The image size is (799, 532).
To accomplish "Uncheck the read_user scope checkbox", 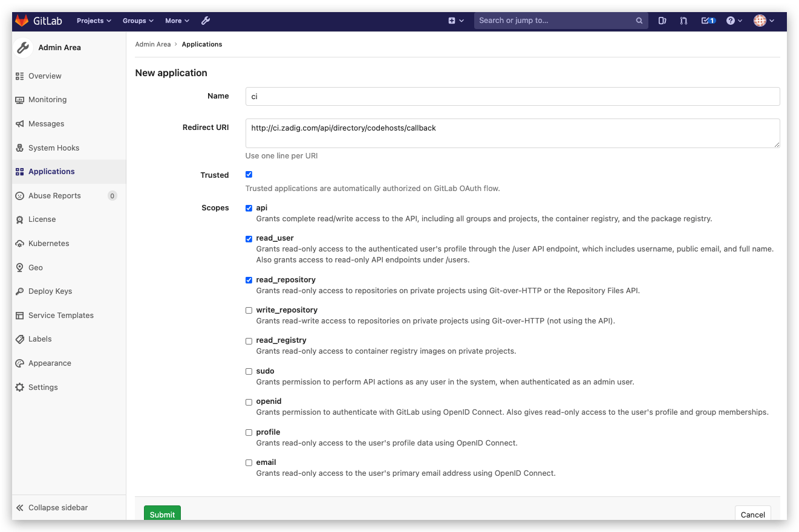I will point(249,239).
